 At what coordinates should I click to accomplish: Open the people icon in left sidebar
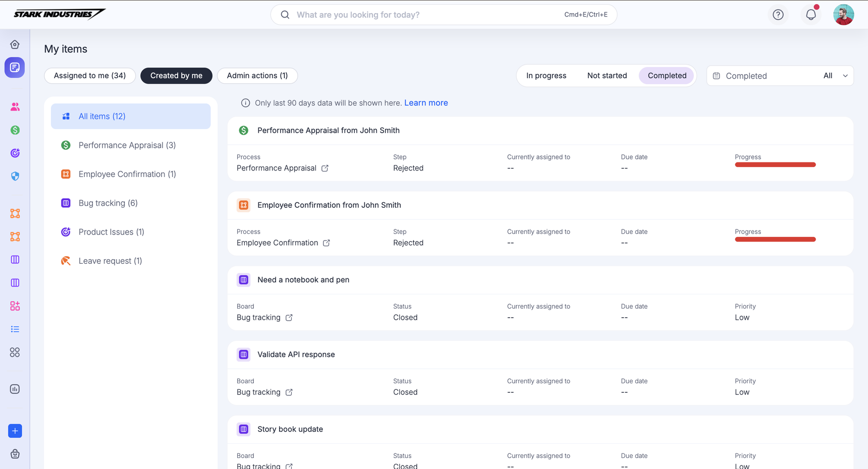[x=15, y=107]
